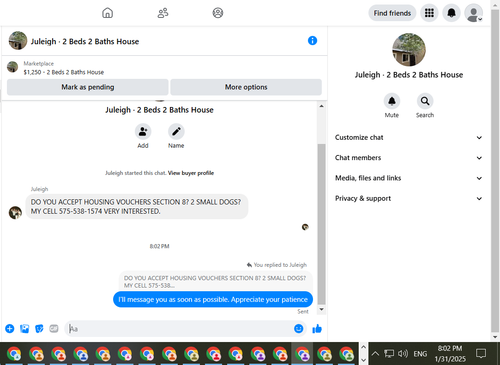The height and width of the screenshot is (365, 500).
Task: Show hidden system tray icons chevron
Action: pyautogui.click(x=375, y=354)
